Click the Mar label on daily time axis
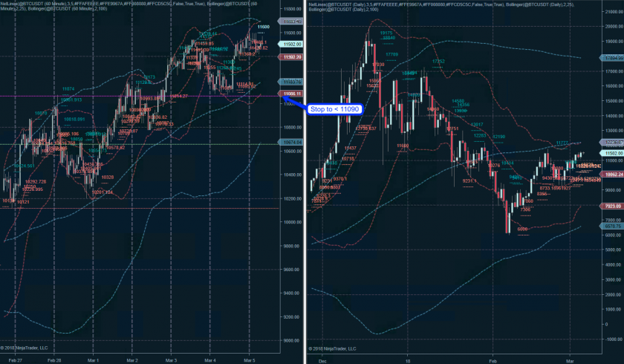Screen dimensions: 624x364 point(570,361)
